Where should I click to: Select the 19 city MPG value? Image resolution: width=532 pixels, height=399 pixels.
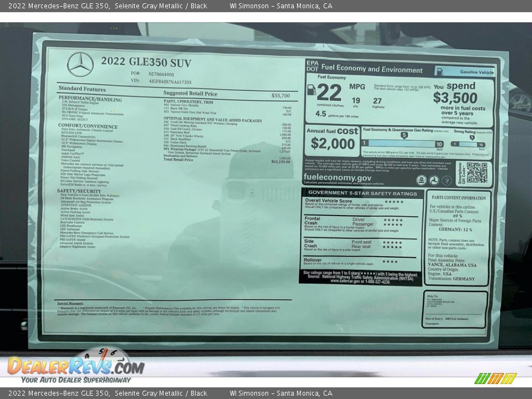(x=356, y=100)
